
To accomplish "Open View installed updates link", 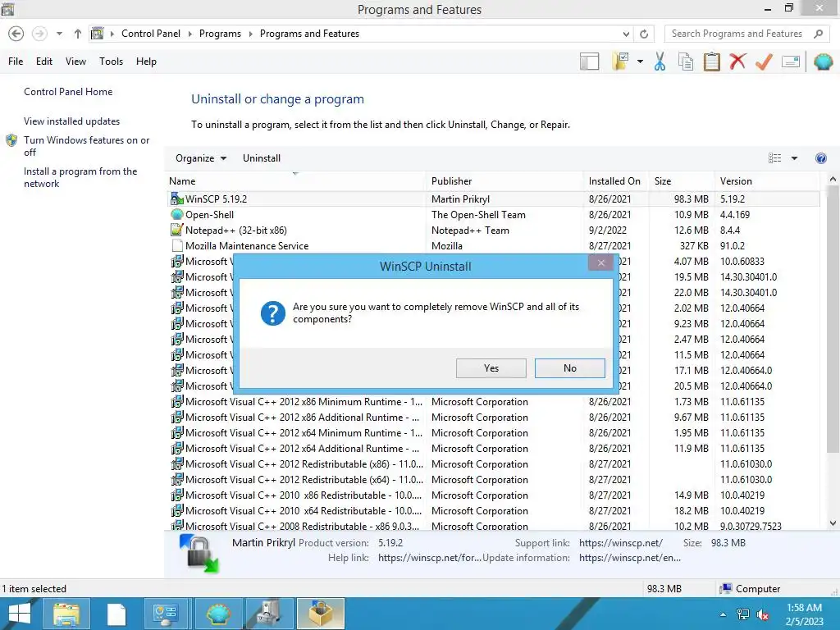I will (72, 121).
